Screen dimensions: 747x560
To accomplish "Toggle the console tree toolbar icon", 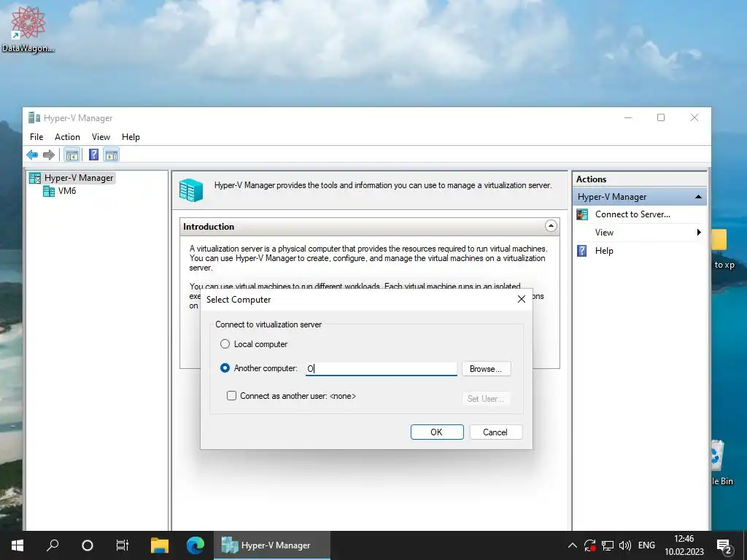I will pyautogui.click(x=72, y=155).
